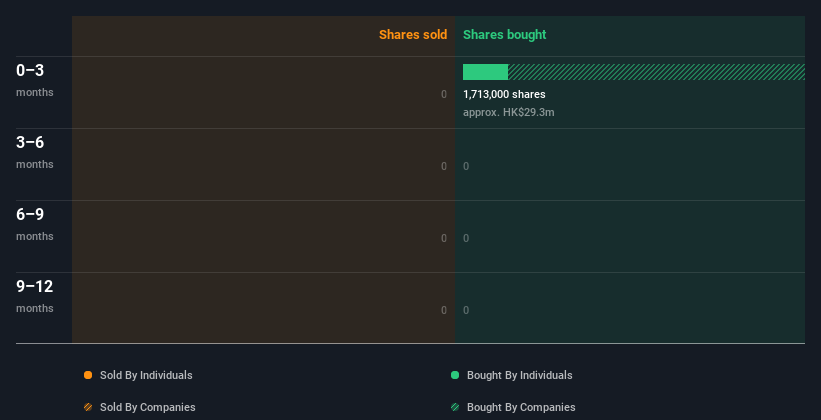The height and width of the screenshot is (420, 821).
Task: Click the striped Sold By Companies legend icon
Action: pos(88,407)
